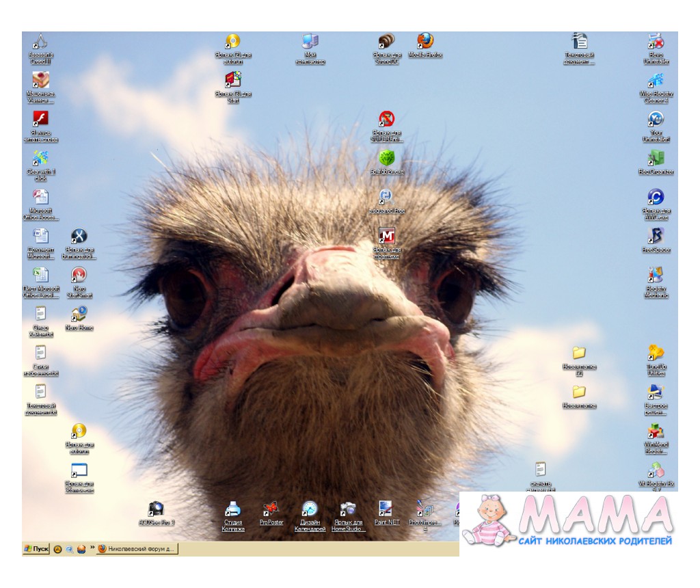Open Assassin's Creed II desktop shortcut
This screenshot has width=700, height=588.
41,42
